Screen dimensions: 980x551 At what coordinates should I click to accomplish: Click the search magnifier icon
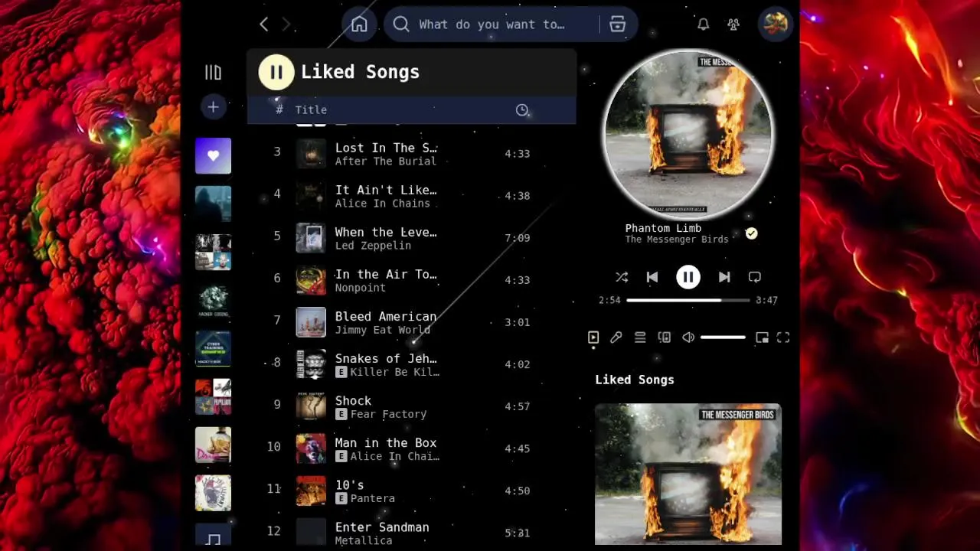pyautogui.click(x=401, y=24)
